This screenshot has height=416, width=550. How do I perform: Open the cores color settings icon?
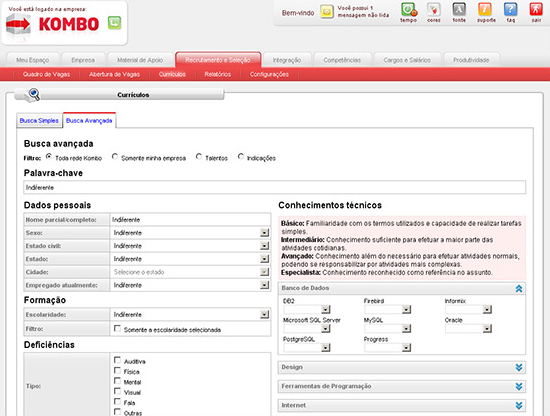(434, 9)
